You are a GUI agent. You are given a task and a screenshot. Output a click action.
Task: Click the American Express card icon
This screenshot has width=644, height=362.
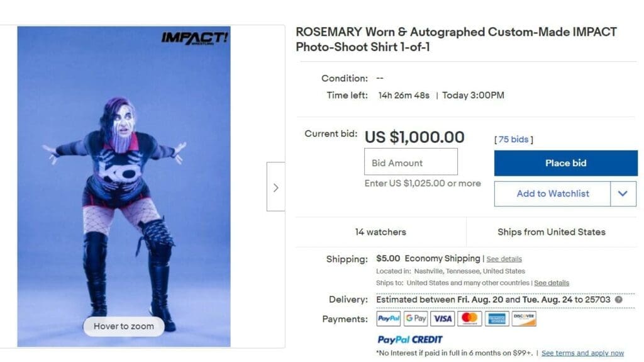[496, 319]
